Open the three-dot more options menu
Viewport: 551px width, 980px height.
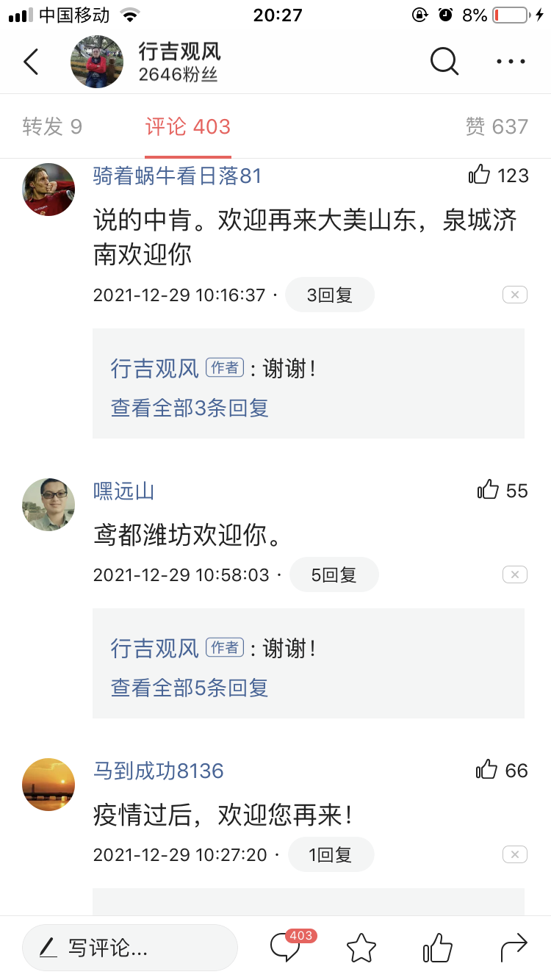coord(511,62)
